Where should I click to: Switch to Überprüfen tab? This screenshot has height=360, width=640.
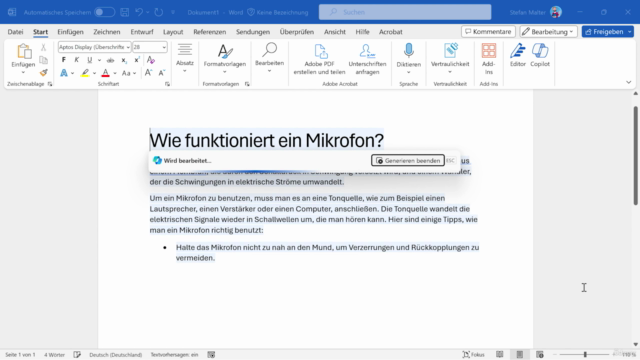click(x=297, y=32)
